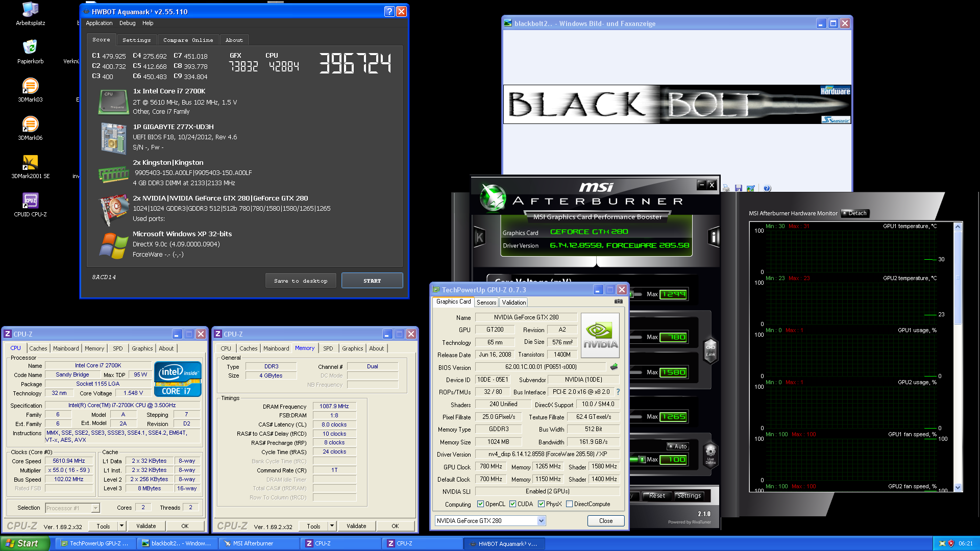Viewport: 980px width, 551px height.
Task: Click the help icon in Bild- und Faxanzeige
Action: point(767,188)
